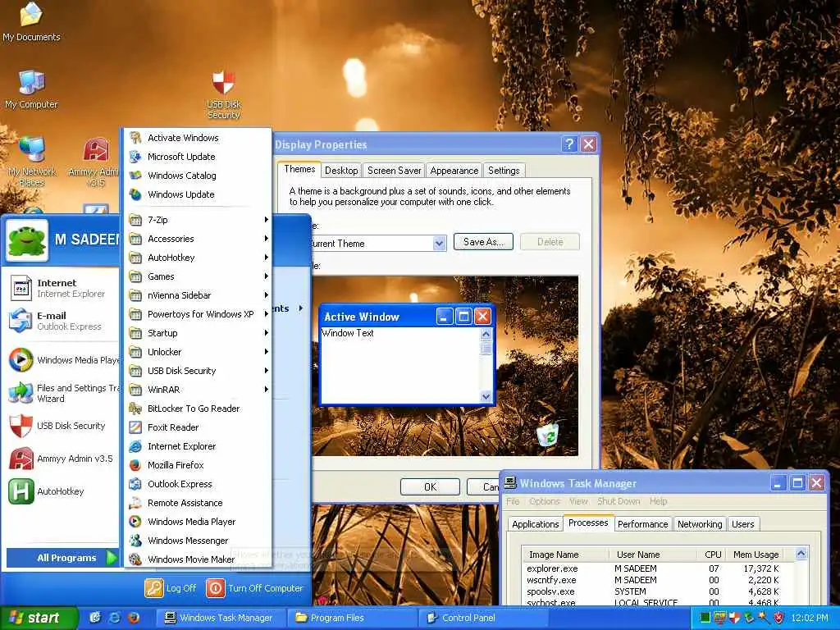Screen dimensions: 840x630
Task: Expand the Games submenu
Action: 197,276
